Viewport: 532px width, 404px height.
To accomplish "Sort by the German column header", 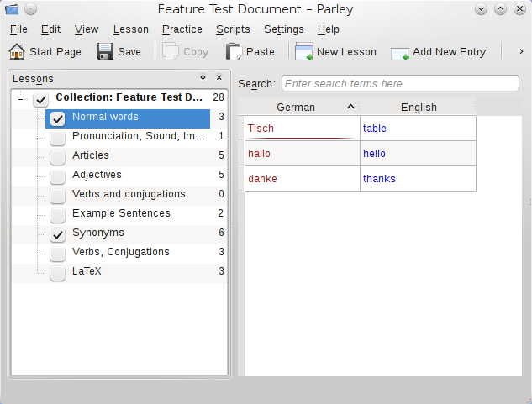I will click(x=295, y=107).
